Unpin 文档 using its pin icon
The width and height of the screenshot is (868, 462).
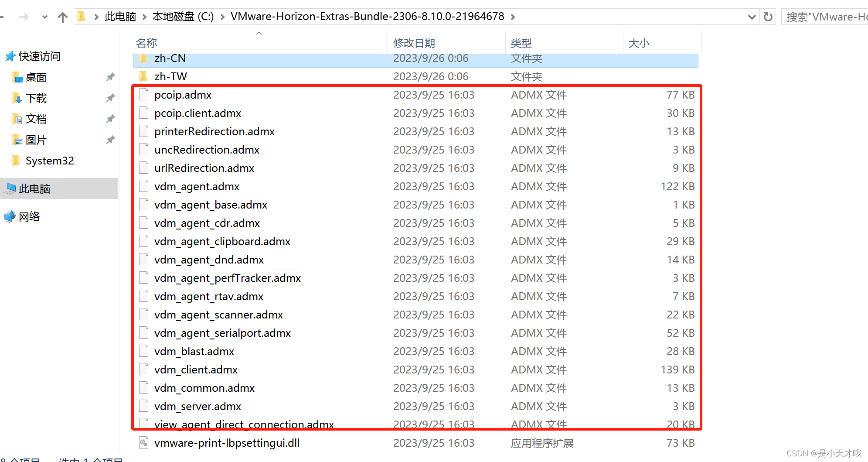[110, 119]
